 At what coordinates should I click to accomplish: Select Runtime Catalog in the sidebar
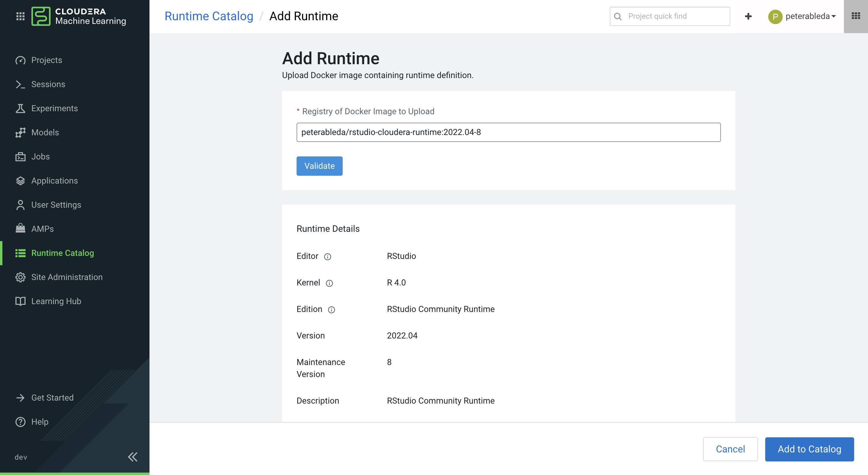(x=63, y=253)
